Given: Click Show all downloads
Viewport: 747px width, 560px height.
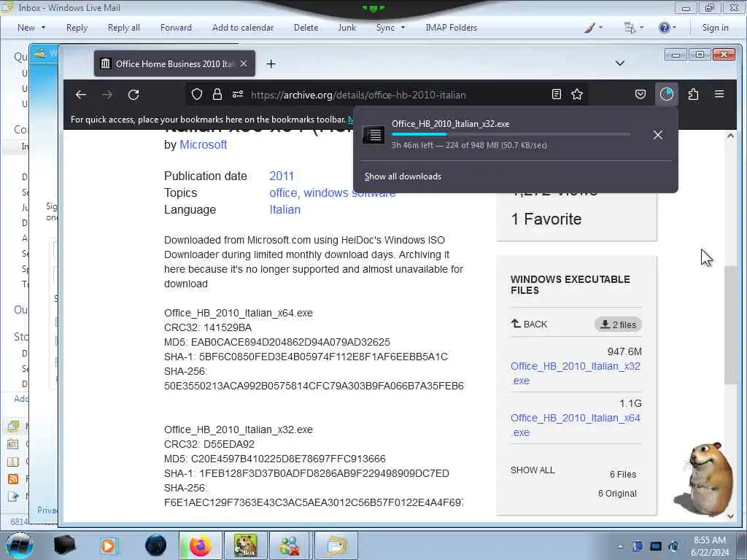Looking at the screenshot, I should 403,176.
